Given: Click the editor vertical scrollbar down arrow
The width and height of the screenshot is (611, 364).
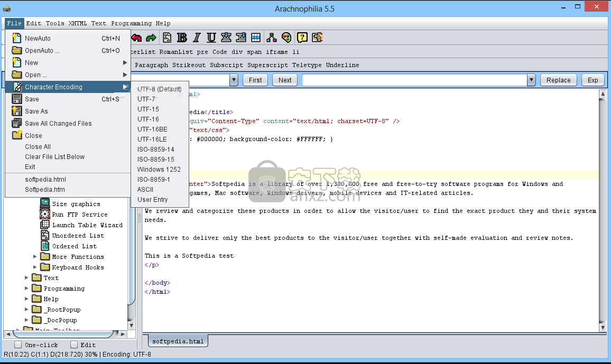Looking at the screenshot, I should (x=603, y=328).
